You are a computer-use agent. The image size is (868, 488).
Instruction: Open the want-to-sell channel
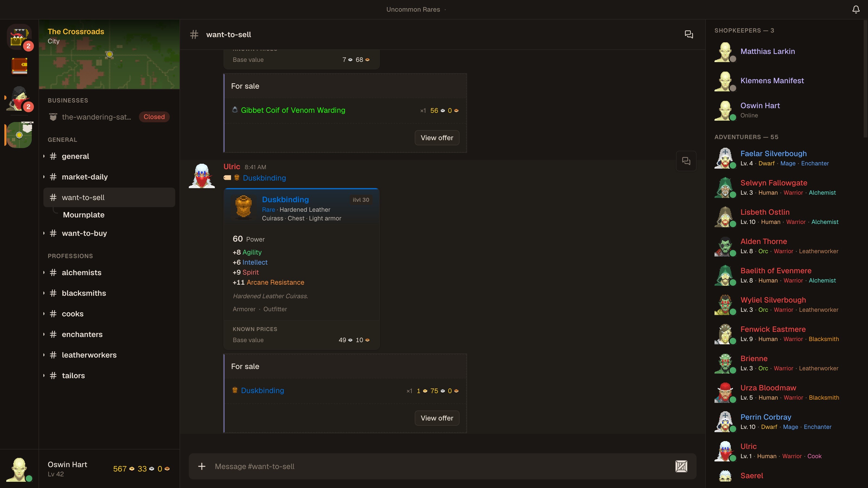pos(109,197)
